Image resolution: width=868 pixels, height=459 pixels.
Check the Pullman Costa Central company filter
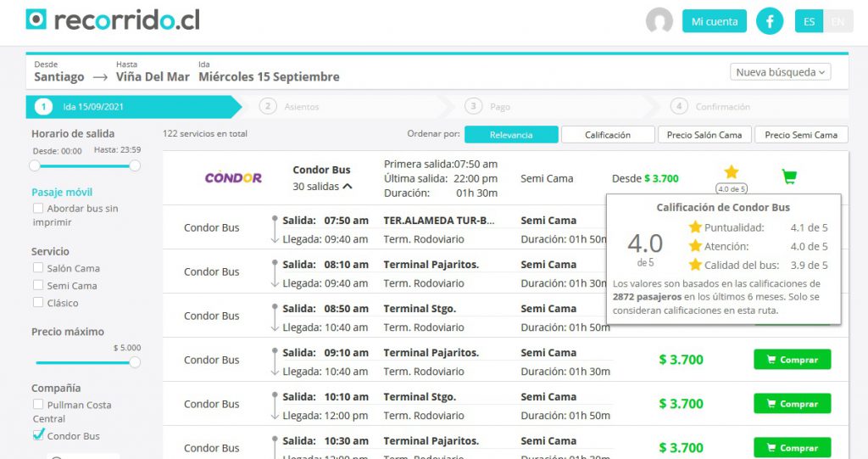(x=38, y=404)
